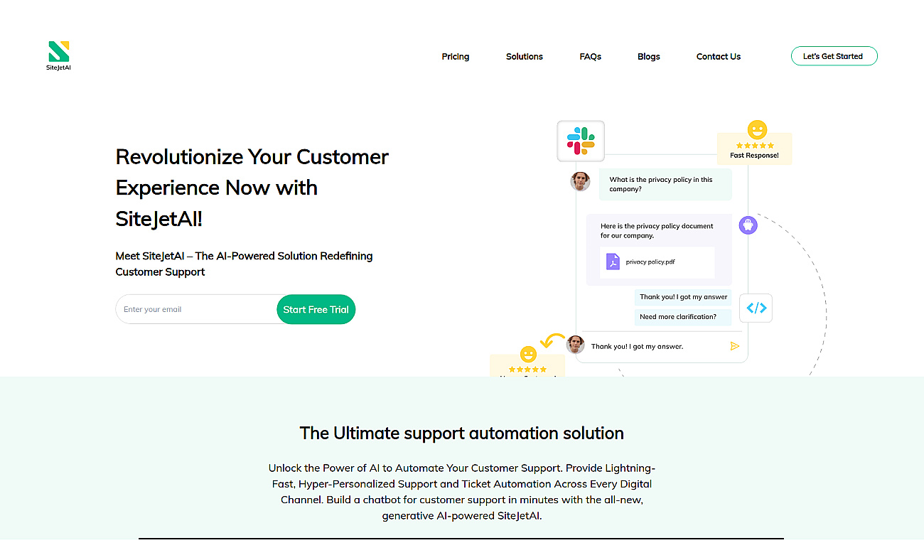Click the smiley face at bottom-left rating card
This screenshot has height=560, width=924.
click(528, 354)
